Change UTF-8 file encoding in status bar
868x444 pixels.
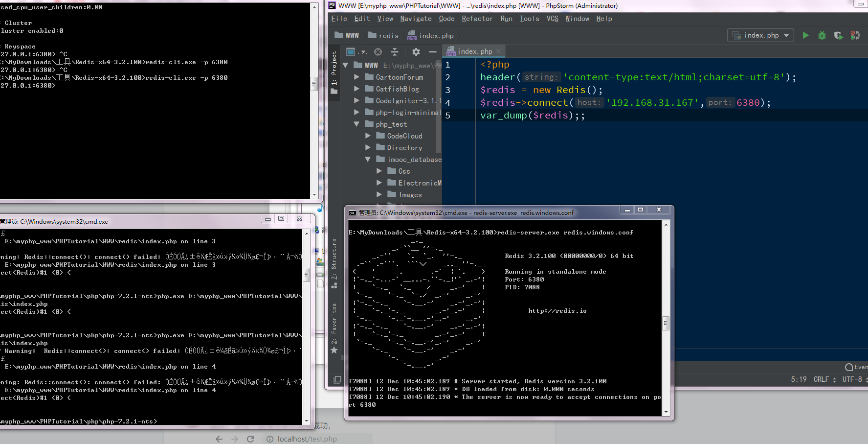(x=854, y=379)
